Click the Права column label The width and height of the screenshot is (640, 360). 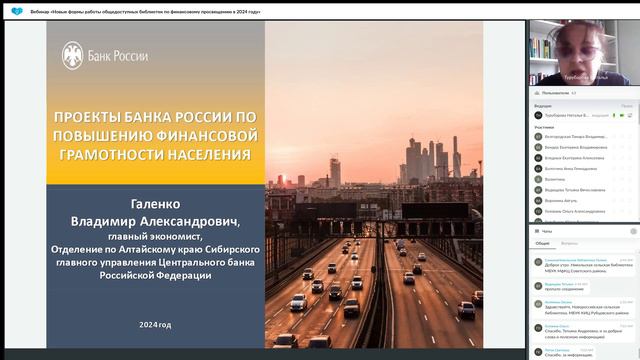[627, 106]
